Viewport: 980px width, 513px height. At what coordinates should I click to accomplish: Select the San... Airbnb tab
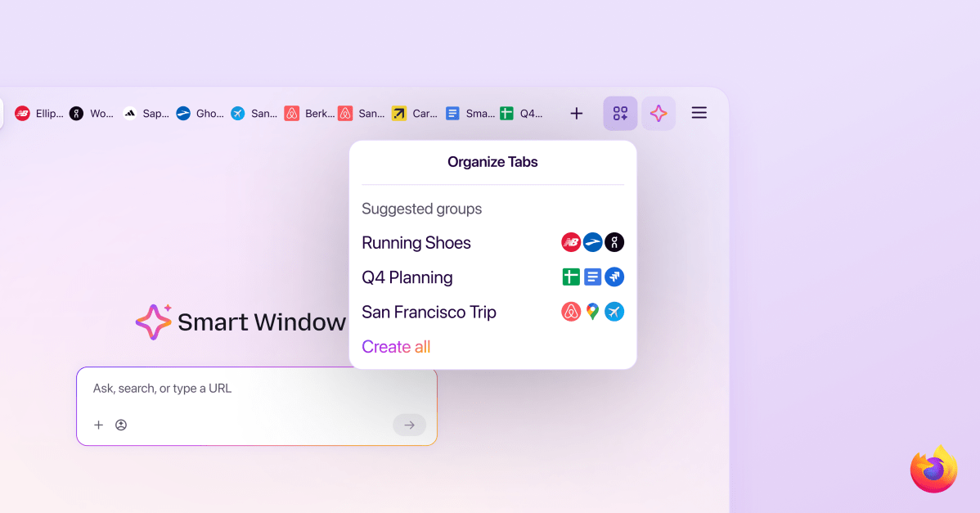pos(362,113)
